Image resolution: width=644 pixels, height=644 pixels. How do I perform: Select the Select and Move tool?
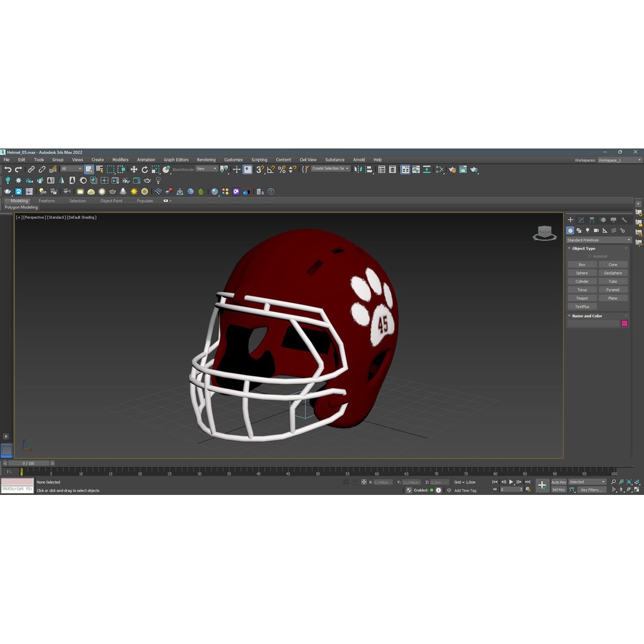point(134,170)
